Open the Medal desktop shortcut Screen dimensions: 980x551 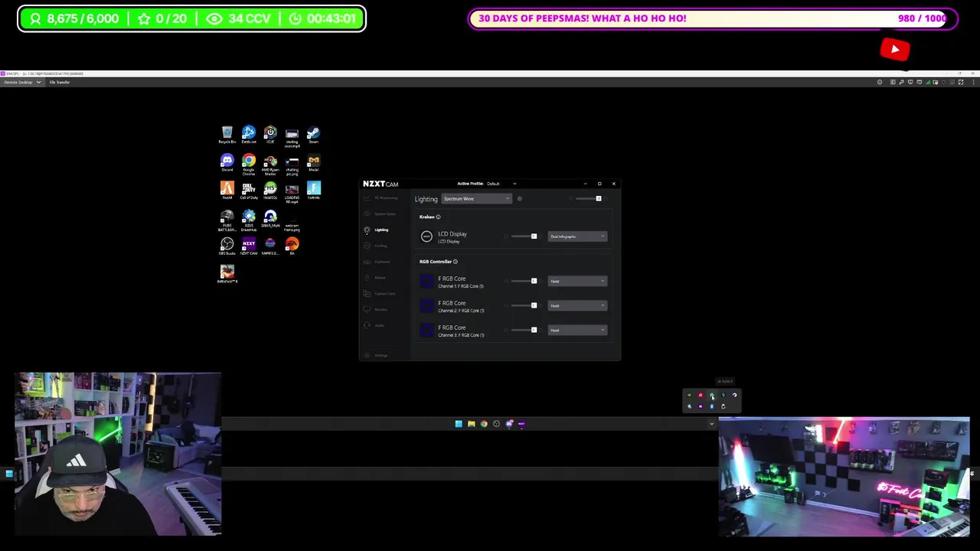point(313,163)
